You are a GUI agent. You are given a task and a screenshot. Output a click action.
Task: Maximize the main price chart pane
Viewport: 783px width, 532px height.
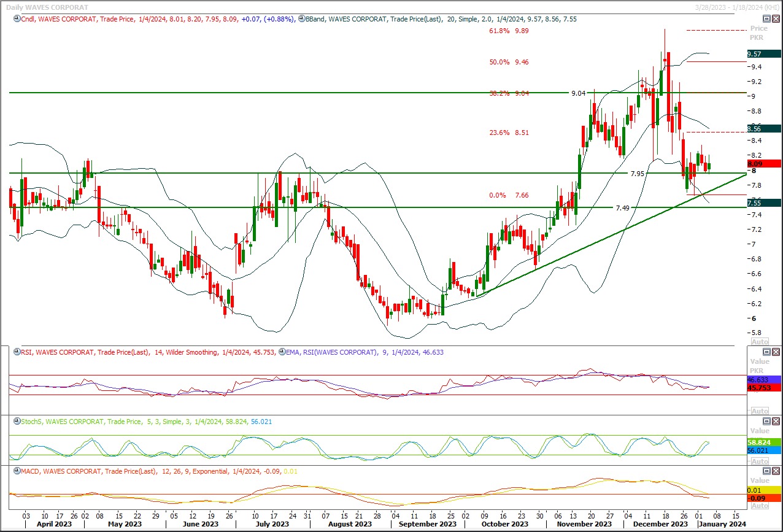tap(767, 19)
